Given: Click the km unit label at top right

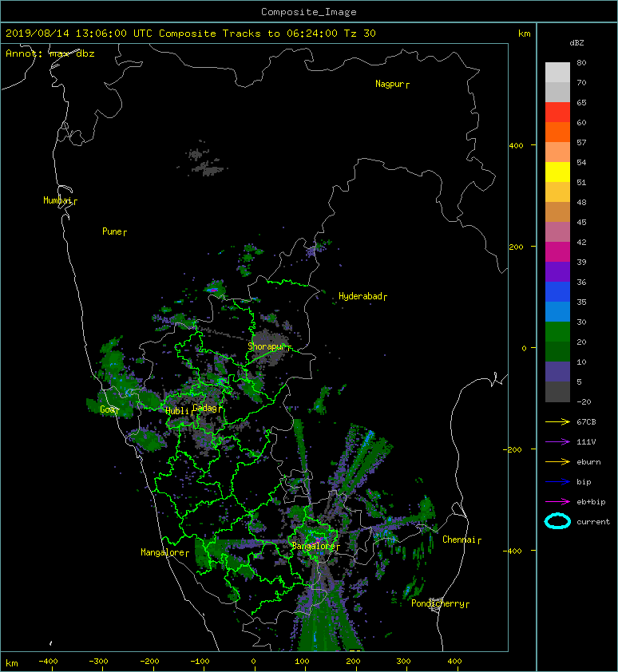Looking at the screenshot, I should (x=525, y=34).
